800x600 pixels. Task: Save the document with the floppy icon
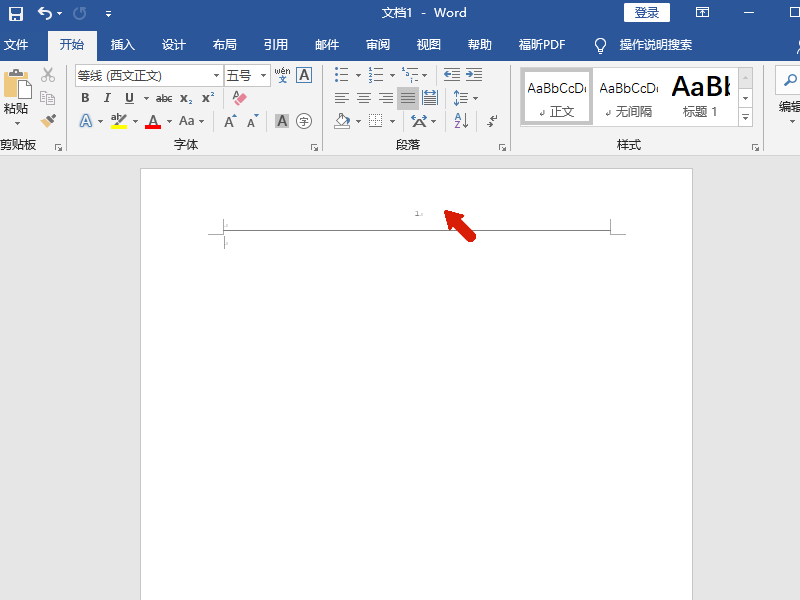pos(16,13)
